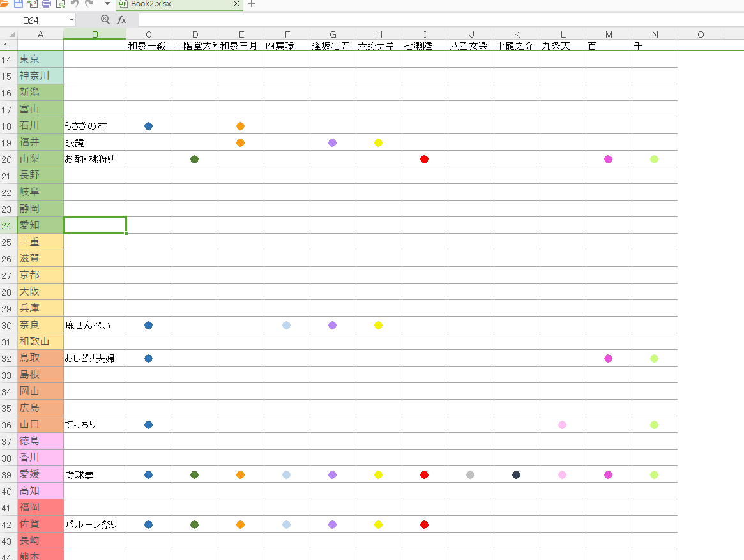Select row 24 header
This screenshot has height=560, width=744.
(8, 225)
